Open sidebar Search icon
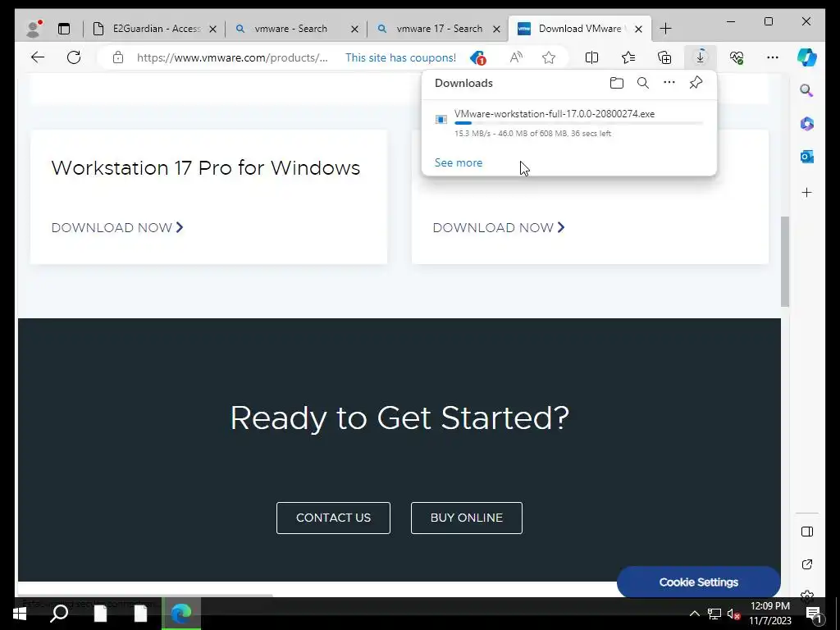 [807, 90]
